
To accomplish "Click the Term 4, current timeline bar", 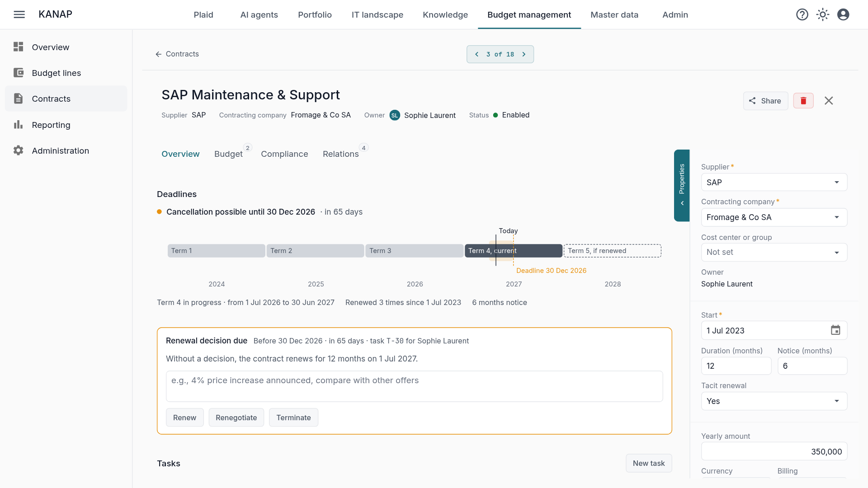I will 514,251.
